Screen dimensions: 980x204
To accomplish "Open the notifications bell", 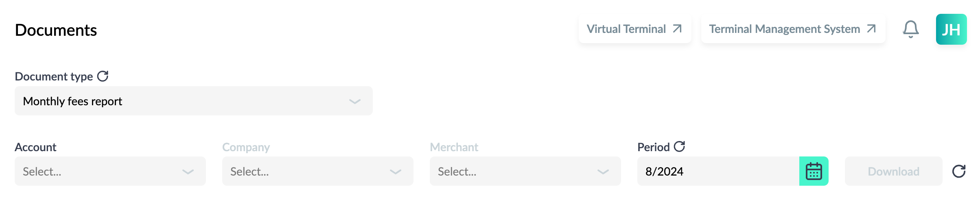I will click(x=911, y=29).
